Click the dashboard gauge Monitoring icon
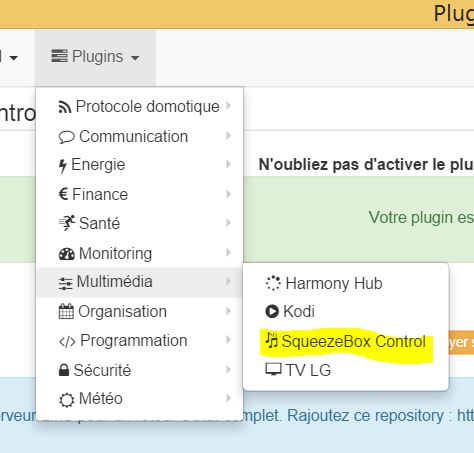The image size is (474, 453). 67,254
